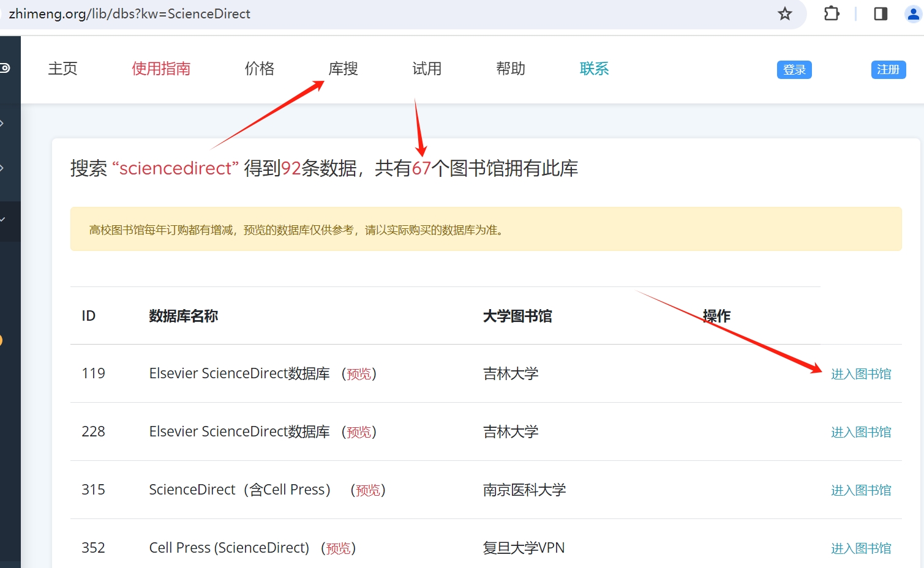Open the 价格 pricing page

tap(260, 69)
